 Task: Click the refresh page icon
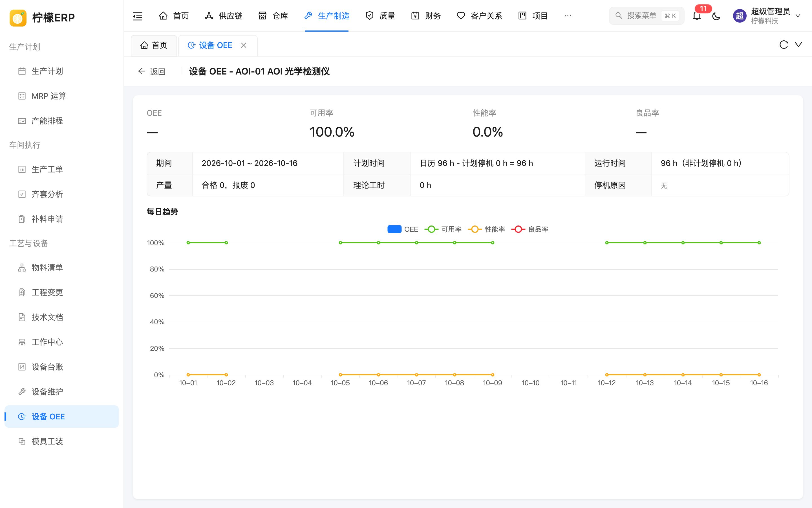tap(784, 45)
